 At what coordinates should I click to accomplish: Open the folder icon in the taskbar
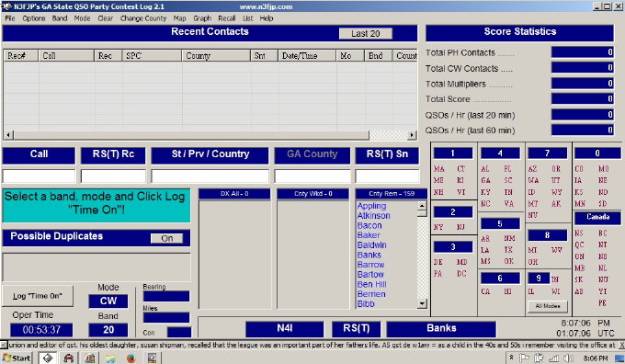pos(110,358)
